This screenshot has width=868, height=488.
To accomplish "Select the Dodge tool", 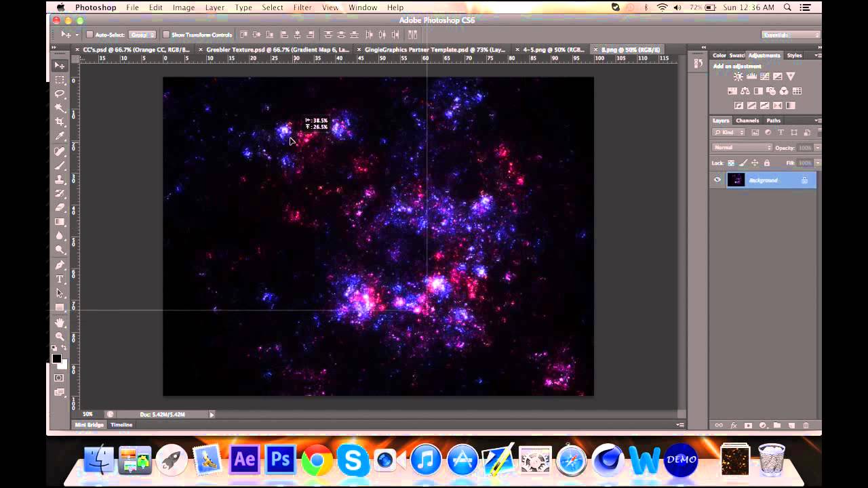I will click(60, 251).
